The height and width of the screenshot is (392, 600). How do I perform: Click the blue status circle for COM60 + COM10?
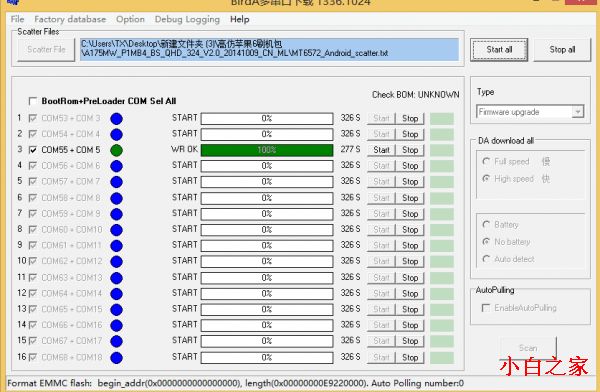(116, 230)
